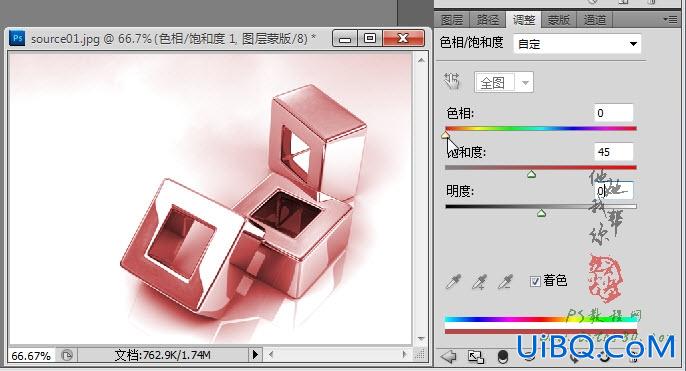Screen dimensions: 686x371
Task: Click the 明度 value field
Action: tap(613, 190)
